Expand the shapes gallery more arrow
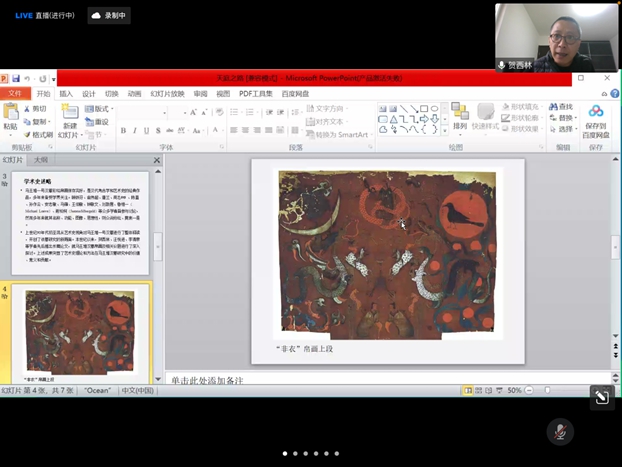The height and width of the screenshot is (467, 622). coord(445,130)
